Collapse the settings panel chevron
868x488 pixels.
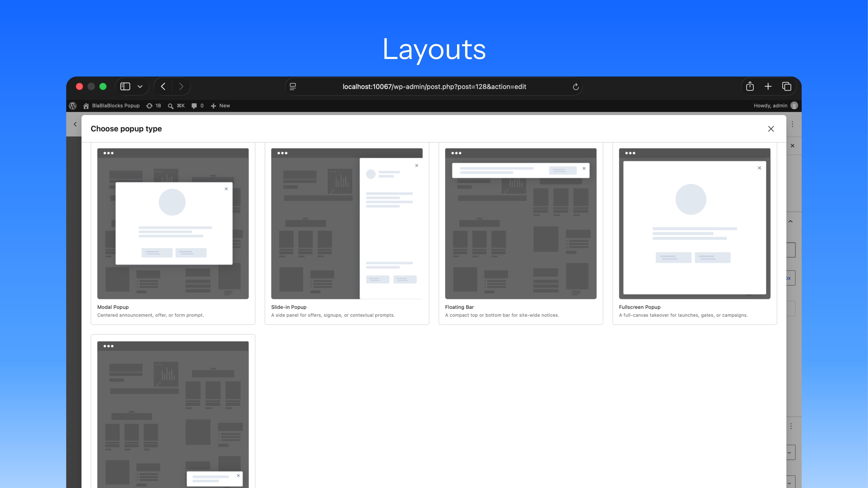pos(790,221)
